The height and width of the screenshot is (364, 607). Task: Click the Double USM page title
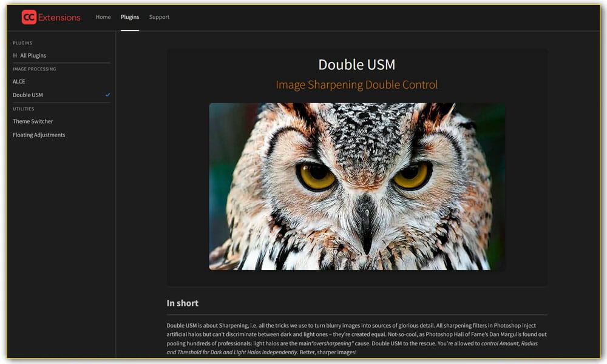pyautogui.click(x=357, y=64)
